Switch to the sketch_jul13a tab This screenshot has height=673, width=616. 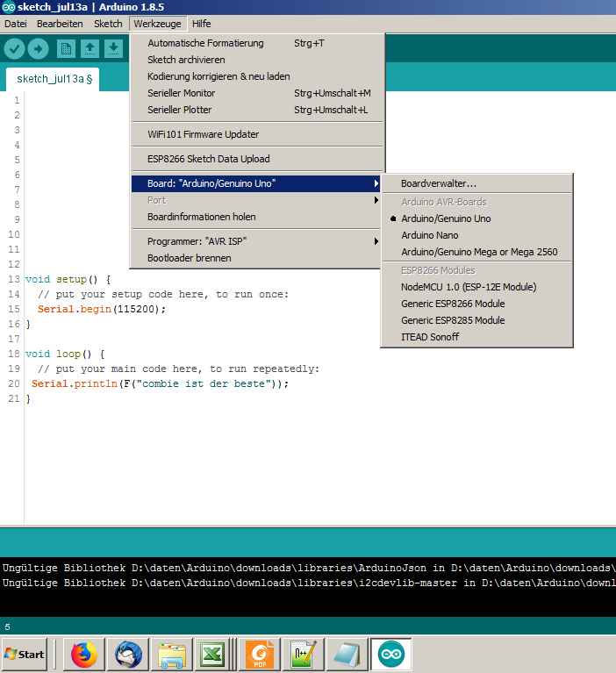click(x=53, y=79)
